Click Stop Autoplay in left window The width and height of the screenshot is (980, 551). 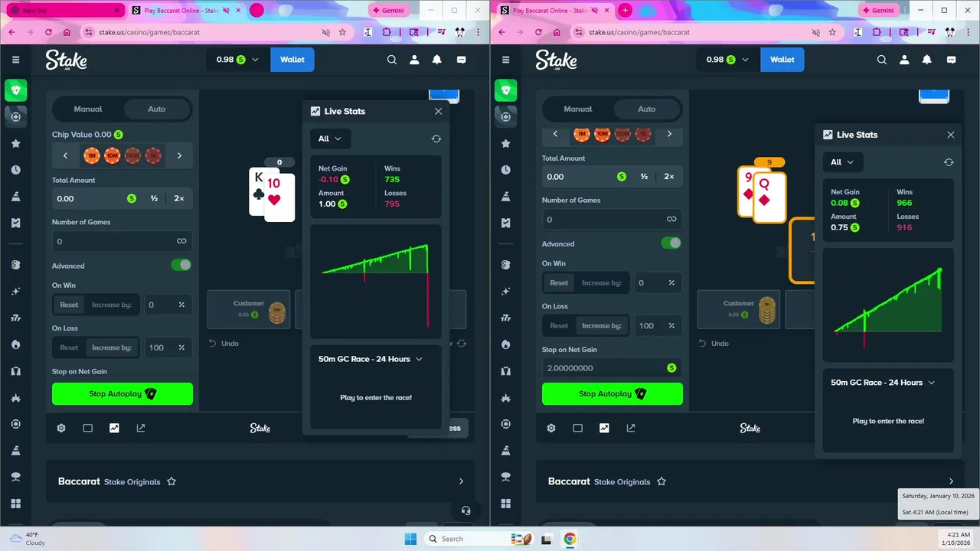[122, 393]
